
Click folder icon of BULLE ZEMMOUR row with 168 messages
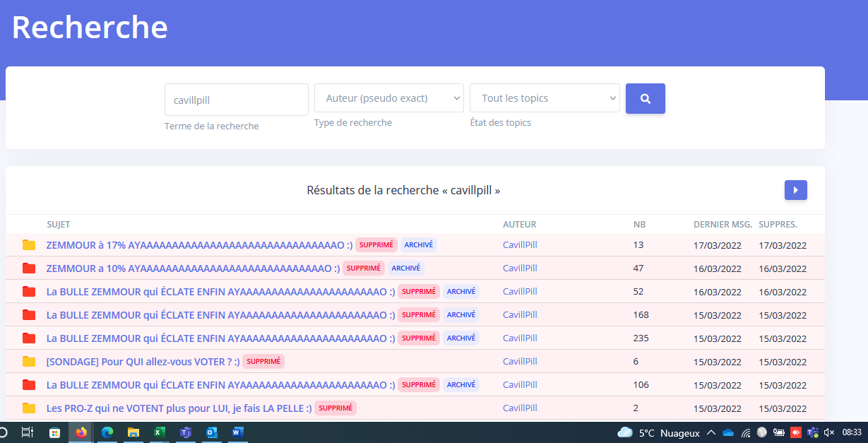tap(29, 315)
